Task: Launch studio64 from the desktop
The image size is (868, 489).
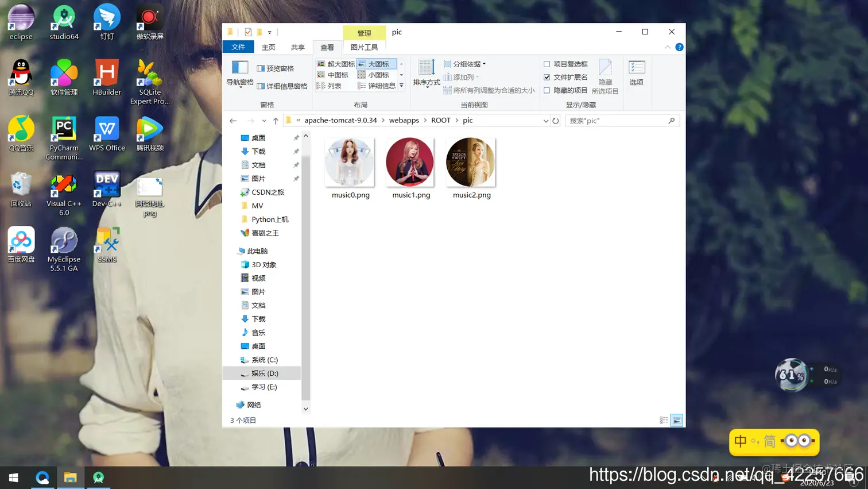Action: (x=64, y=22)
